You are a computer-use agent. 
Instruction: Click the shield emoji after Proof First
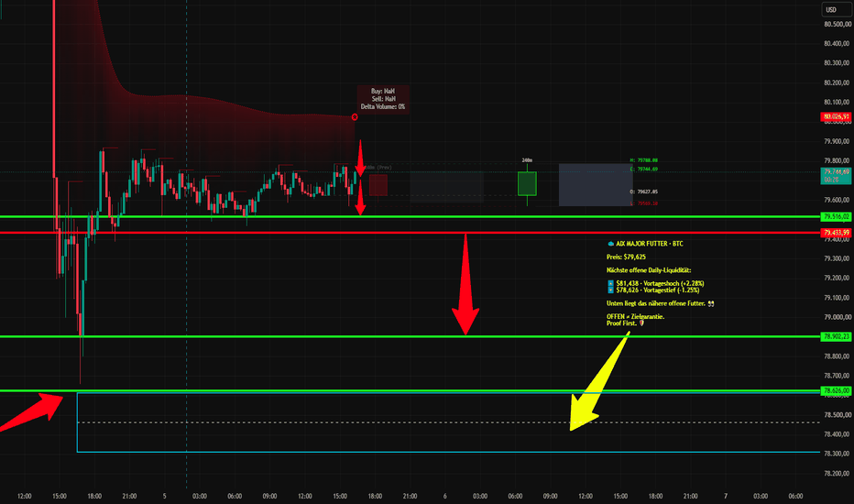pyautogui.click(x=641, y=323)
